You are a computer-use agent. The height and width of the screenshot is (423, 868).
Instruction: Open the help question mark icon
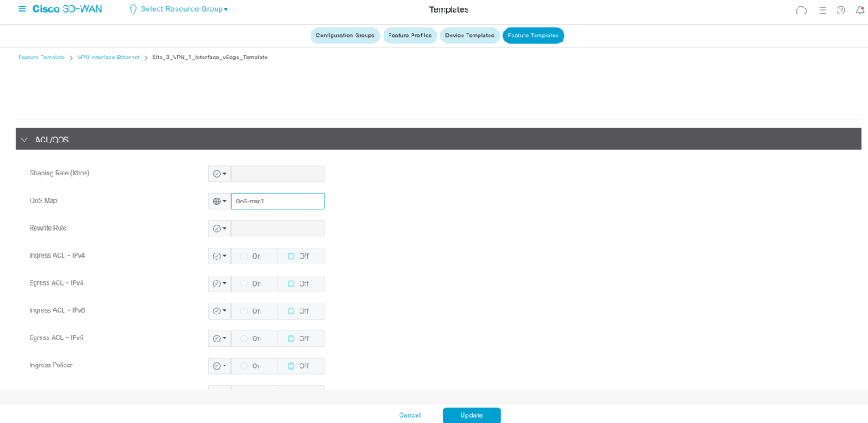pos(841,10)
